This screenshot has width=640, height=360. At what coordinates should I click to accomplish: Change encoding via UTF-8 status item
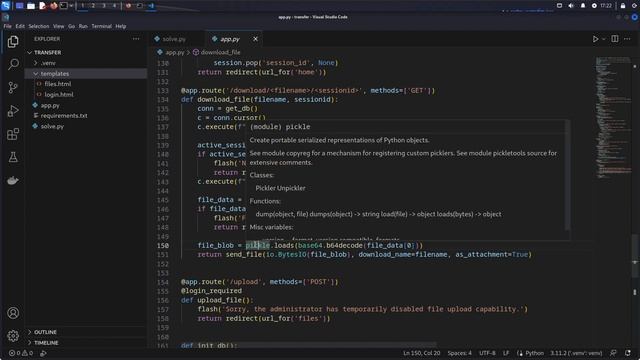tap(487, 353)
